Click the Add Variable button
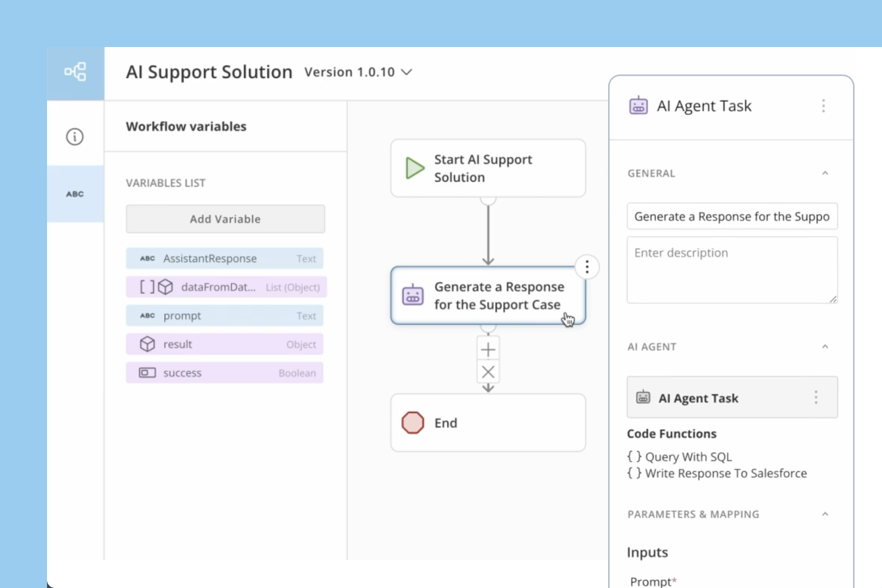This screenshot has width=882, height=588. [225, 219]
